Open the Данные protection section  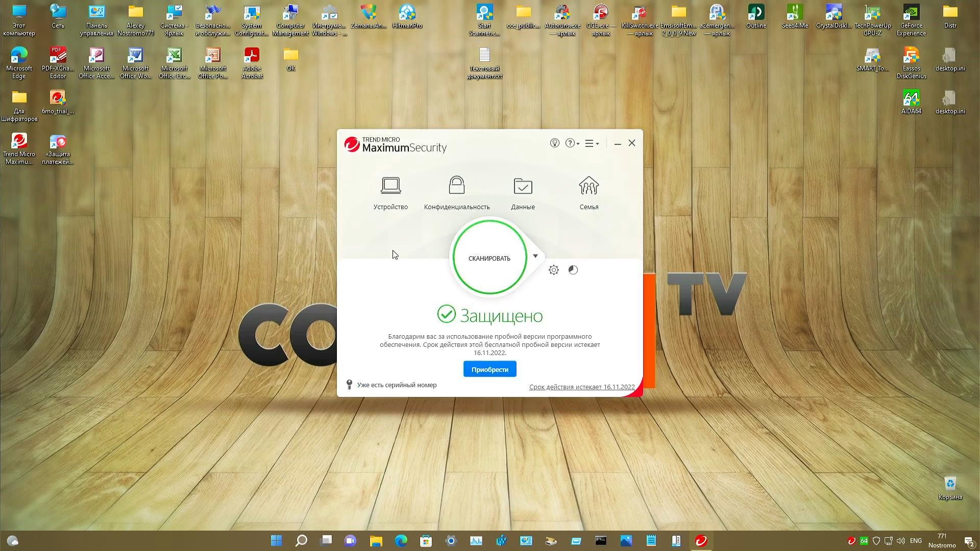tap(523, 193)
